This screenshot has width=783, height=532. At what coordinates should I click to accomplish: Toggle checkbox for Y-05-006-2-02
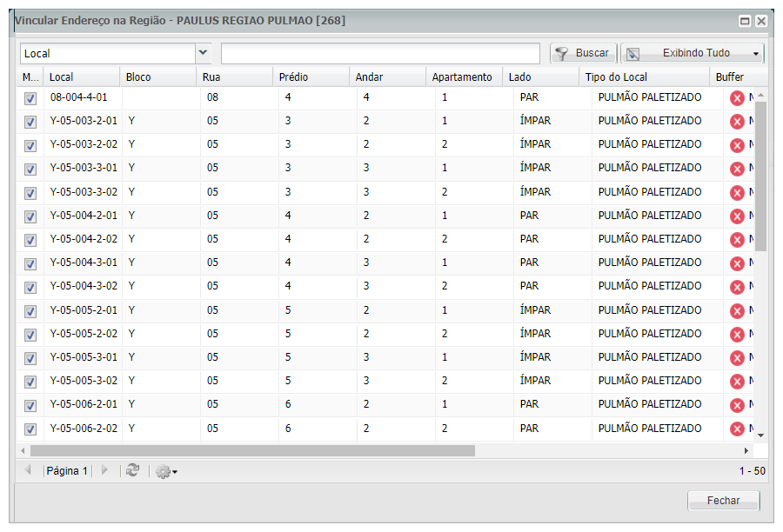click(x=30, y=429)
